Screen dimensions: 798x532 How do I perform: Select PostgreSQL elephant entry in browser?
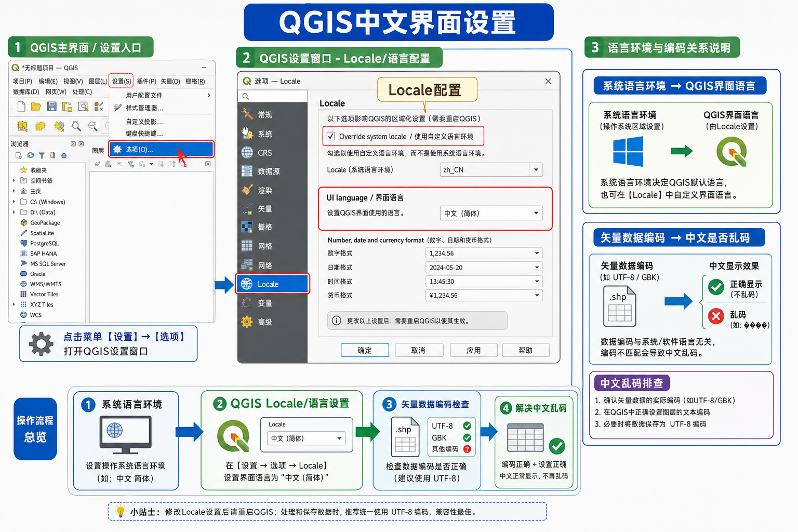[40, 243]
